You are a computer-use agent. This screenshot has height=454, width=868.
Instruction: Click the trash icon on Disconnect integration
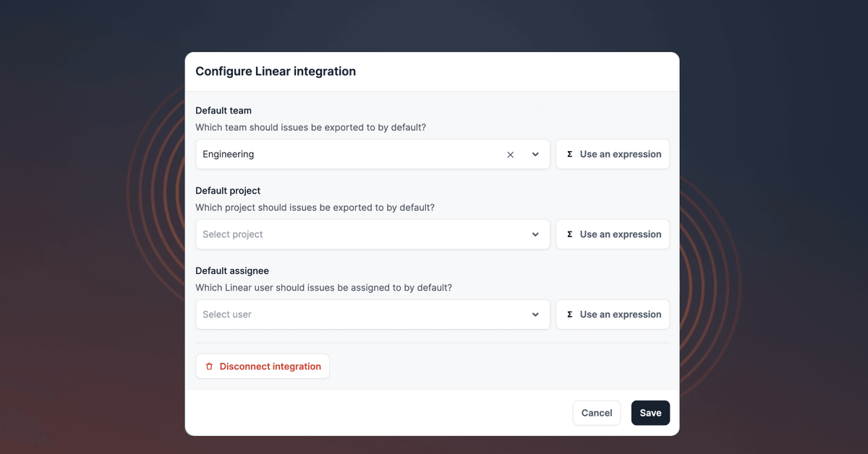pos(209,366)
